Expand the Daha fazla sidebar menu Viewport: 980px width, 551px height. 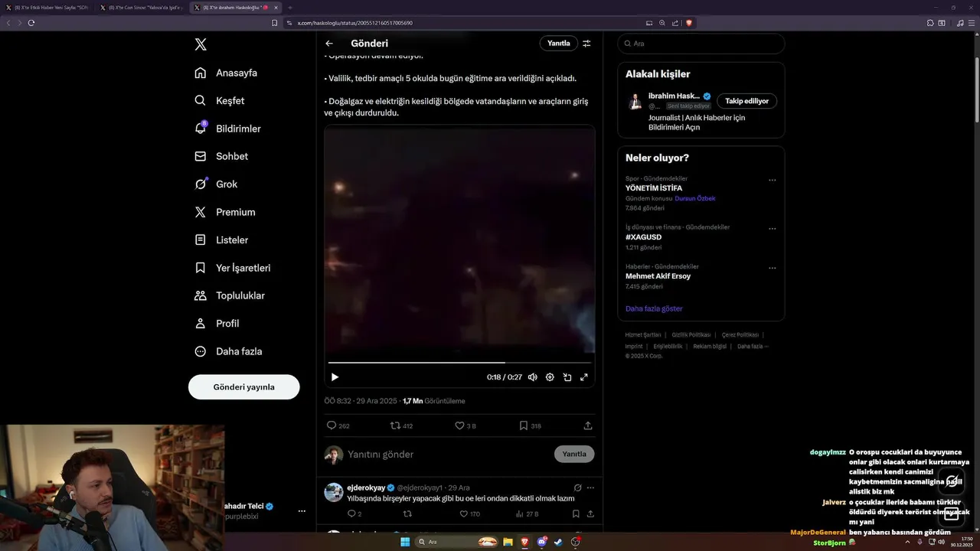(229, 351)
